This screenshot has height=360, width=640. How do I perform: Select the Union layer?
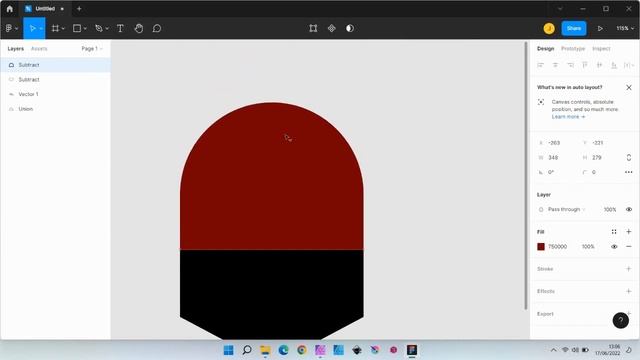point(55,109)
